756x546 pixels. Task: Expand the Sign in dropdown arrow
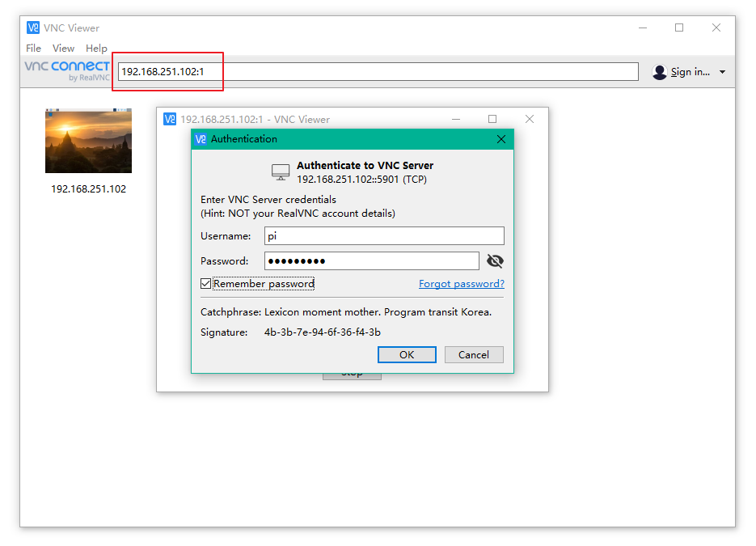722,72
